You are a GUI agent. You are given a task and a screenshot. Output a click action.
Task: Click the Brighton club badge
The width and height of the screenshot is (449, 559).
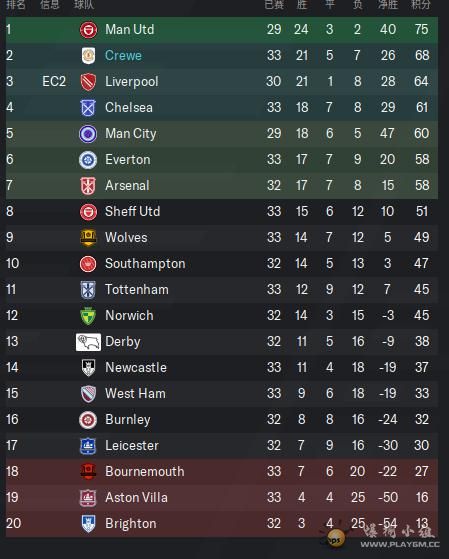coord(88,524)
